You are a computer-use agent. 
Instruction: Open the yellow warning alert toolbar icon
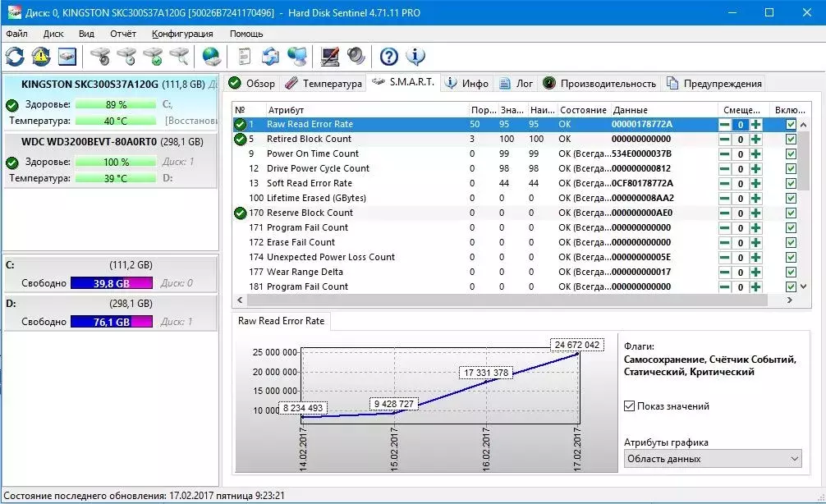point(41,57)
